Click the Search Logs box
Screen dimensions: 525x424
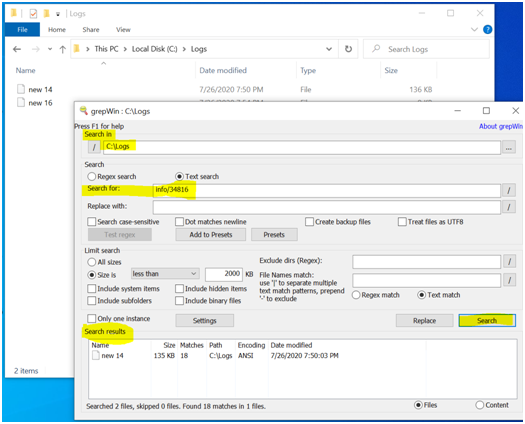click(x=427, y=49)
